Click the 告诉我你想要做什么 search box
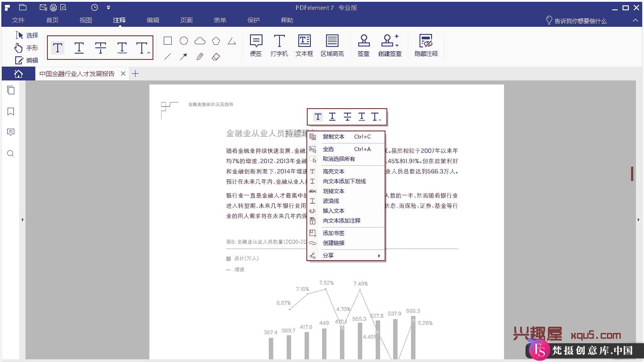Viewport: 644px width, 362px height. [x=576, y=21]
